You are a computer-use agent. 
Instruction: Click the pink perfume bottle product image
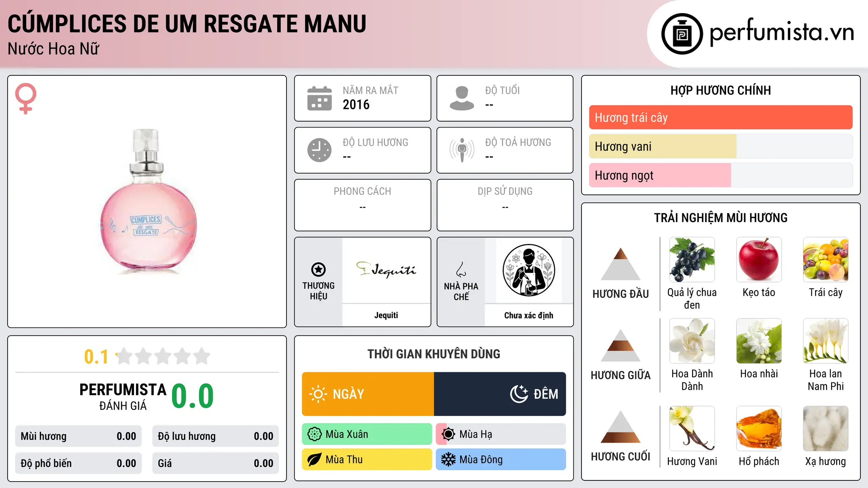click(x=148, y=202)
